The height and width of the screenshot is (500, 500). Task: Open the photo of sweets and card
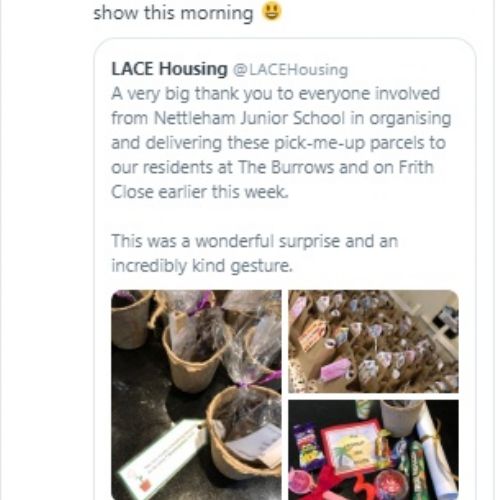pos(373,450)
